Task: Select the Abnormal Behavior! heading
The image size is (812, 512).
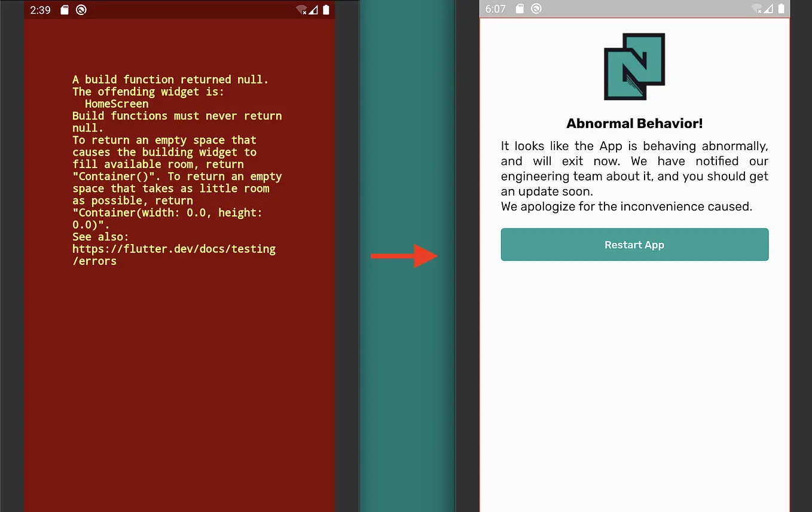Action: [634, 123]
